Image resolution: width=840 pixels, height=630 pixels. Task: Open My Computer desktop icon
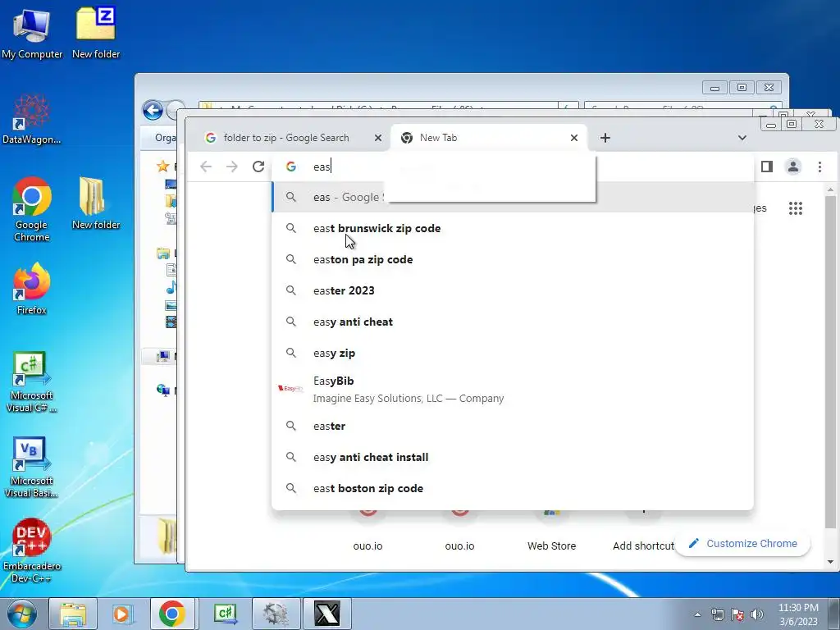click(32, 33)
